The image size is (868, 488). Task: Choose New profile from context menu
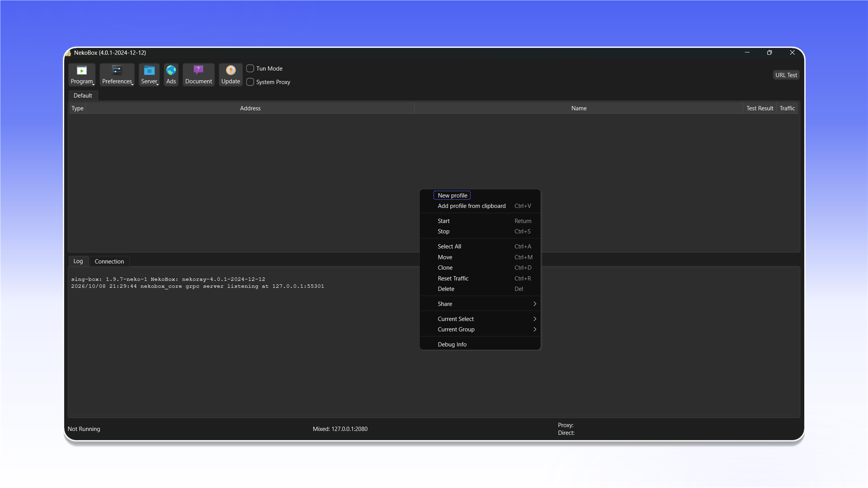452,196
